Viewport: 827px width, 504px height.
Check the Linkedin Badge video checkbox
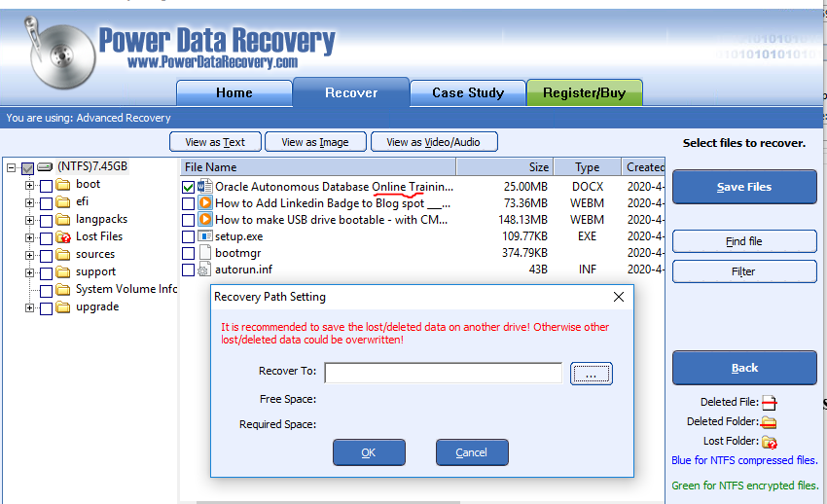(x=189, y=203)
